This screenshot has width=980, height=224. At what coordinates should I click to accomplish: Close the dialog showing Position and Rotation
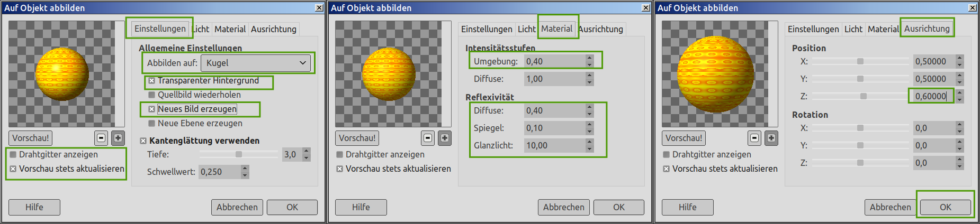(x=973, y=8)
